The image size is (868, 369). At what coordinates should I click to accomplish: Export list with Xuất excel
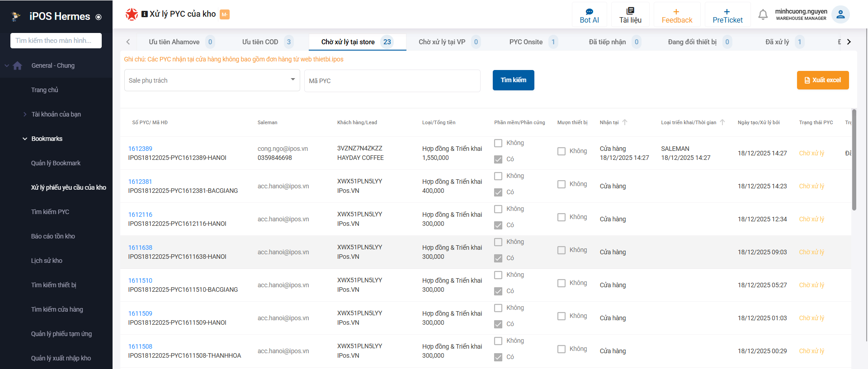pyautogui.click(x=823, y=80)
